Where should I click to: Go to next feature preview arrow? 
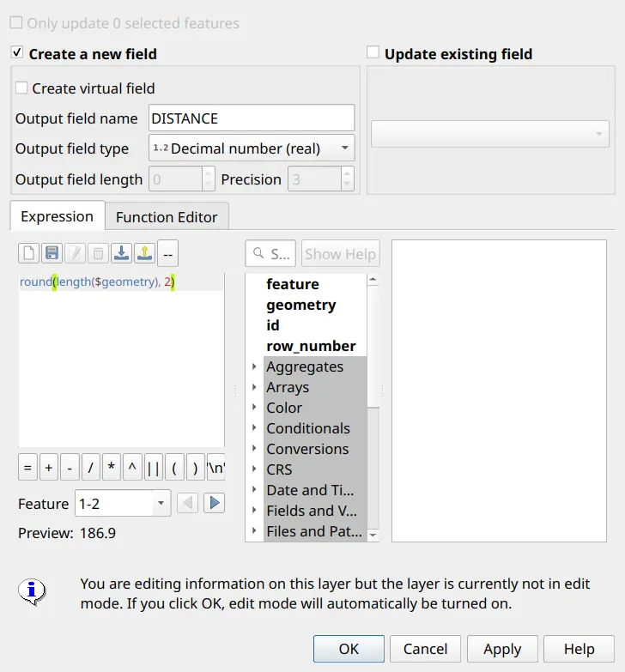[215, 503]
